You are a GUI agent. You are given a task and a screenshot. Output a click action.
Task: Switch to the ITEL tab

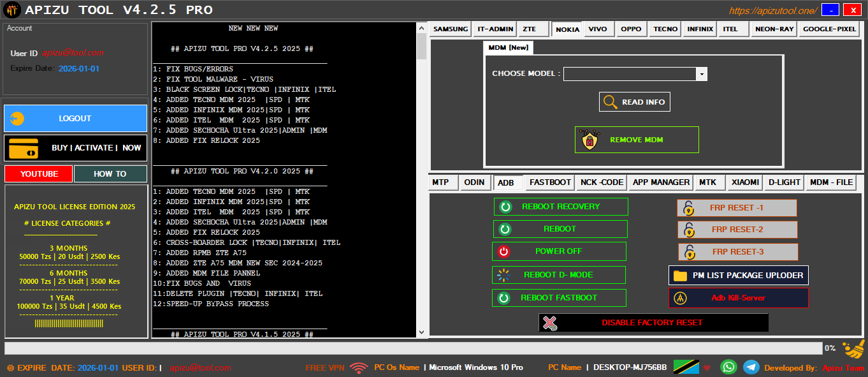pyautogui.click(x=732, y=29)
